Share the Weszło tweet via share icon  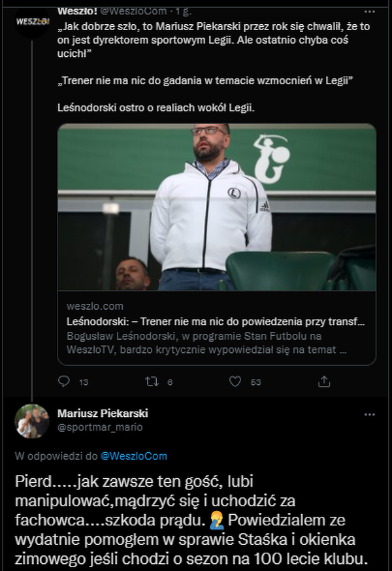point(323,382)
